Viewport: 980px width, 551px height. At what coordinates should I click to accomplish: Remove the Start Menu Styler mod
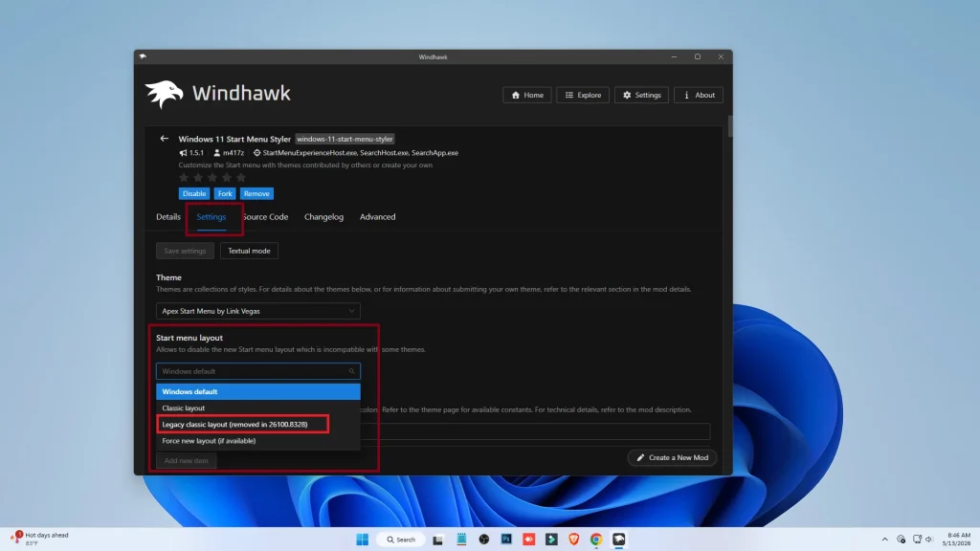tap(256, 193)
